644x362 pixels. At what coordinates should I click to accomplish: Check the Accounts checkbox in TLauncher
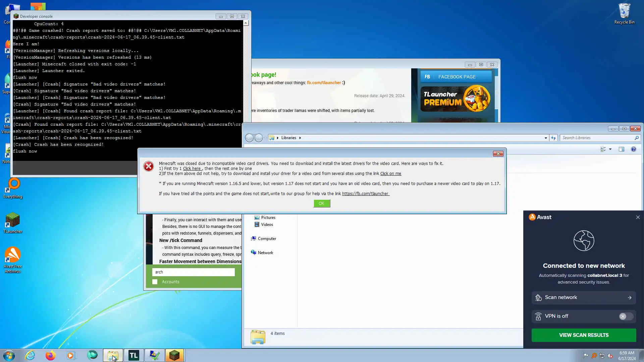click(155, 282)
